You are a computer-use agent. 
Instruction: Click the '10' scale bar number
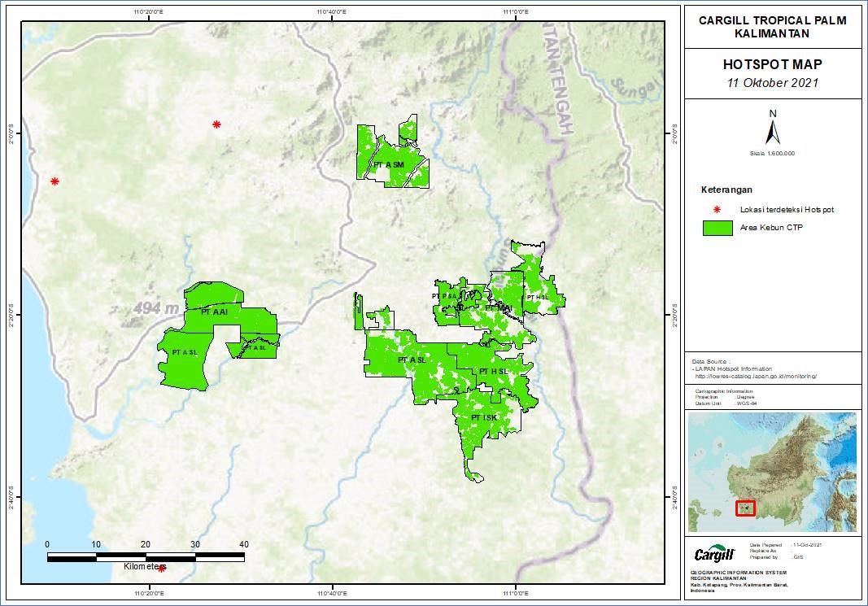[x=96, y=544]
